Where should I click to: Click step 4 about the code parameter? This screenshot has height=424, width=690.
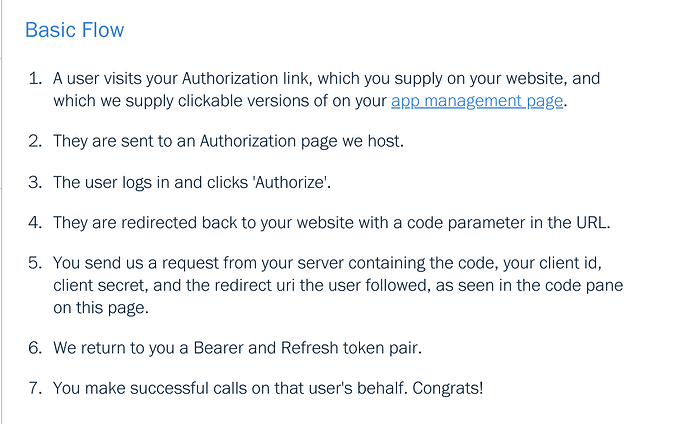pos(331,222)
